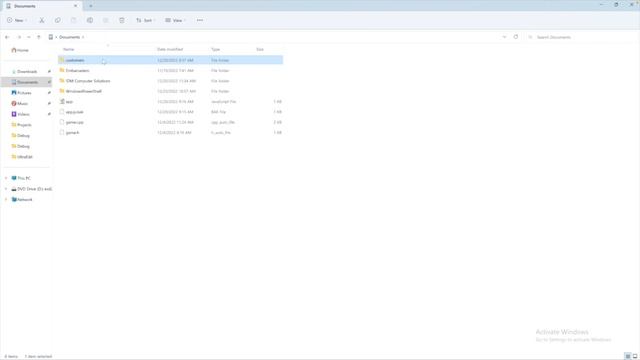Viewport: 640px width, 360px height.
Task: Open the New item dropdown
Action: click(17, 20)
